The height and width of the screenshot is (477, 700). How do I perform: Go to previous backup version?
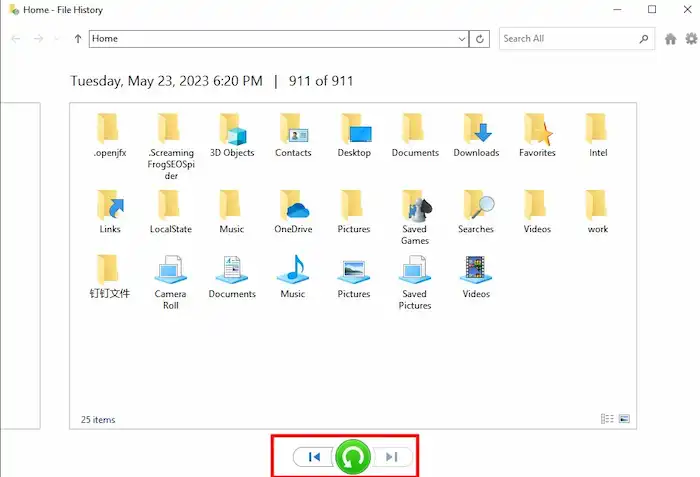(314, 457)
